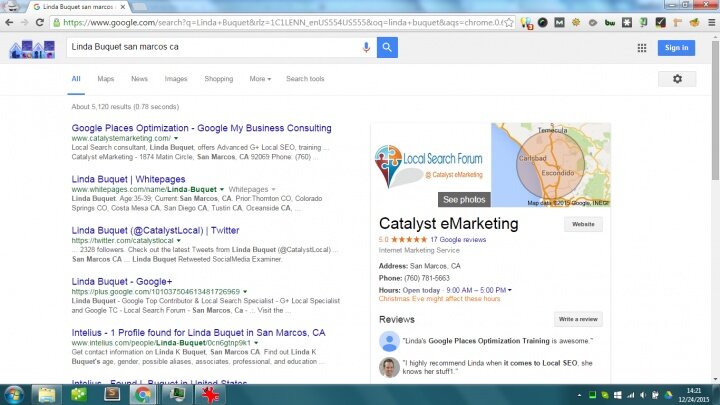Open the Google apps grid
This screenshot has width=720, height=405.
click(642, 48)
